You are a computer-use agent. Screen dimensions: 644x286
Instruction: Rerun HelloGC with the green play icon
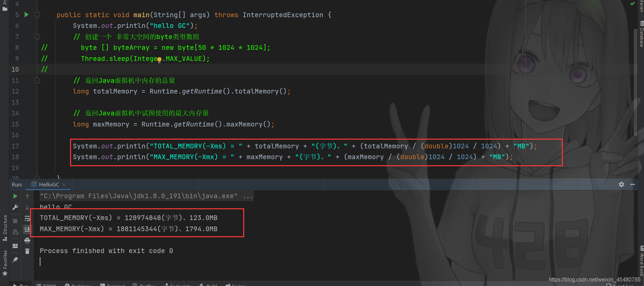(15, 196)
